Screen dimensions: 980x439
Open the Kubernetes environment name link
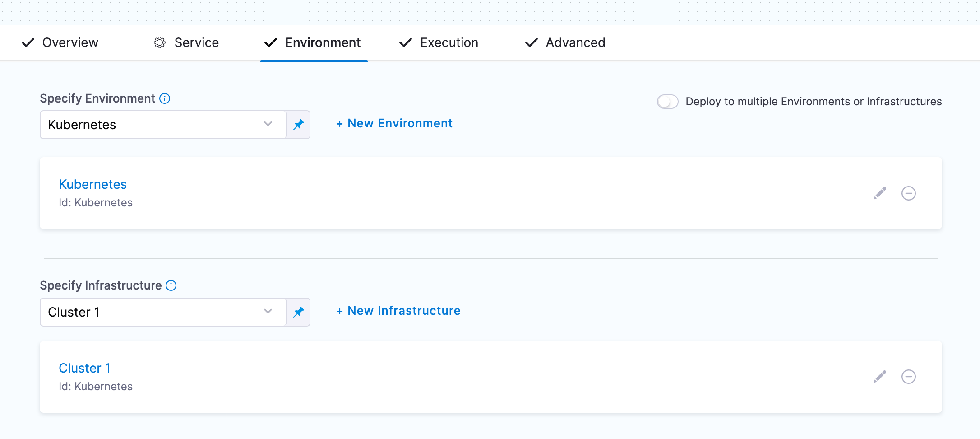[x=92, y=184]
